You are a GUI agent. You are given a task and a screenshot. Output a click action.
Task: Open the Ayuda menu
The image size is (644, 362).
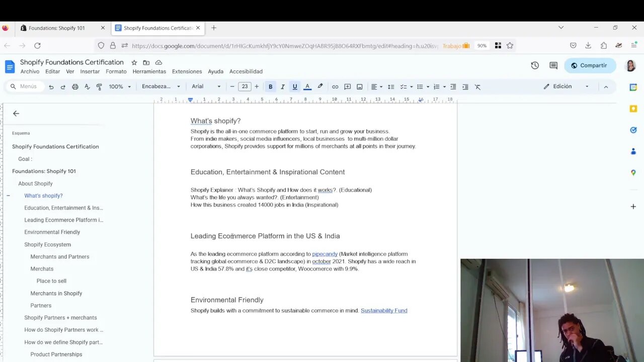point(215,71)
